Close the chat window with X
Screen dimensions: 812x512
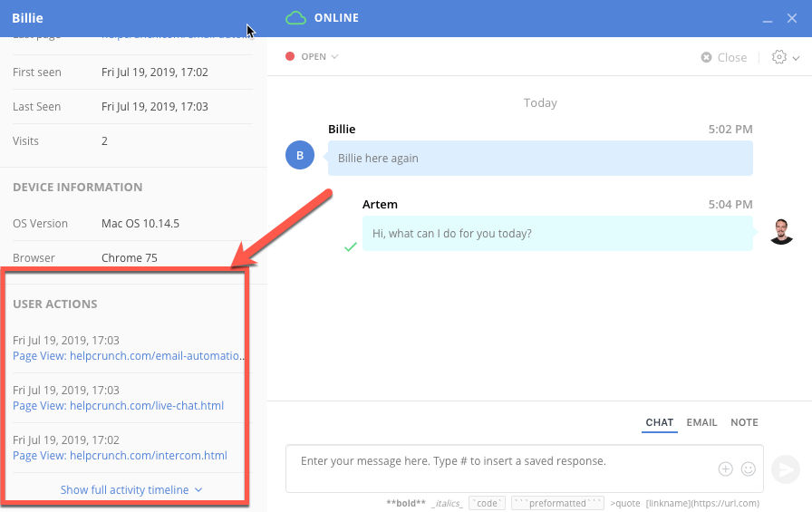[x=792, y=18]
